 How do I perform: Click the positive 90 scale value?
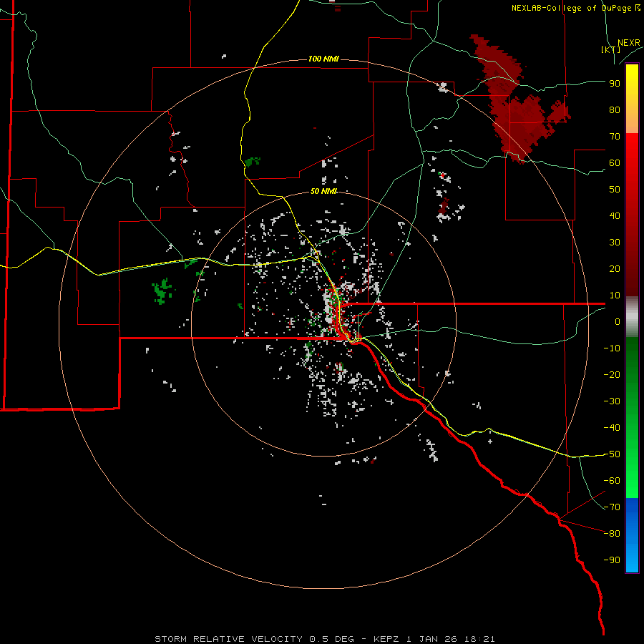(615, 84)
